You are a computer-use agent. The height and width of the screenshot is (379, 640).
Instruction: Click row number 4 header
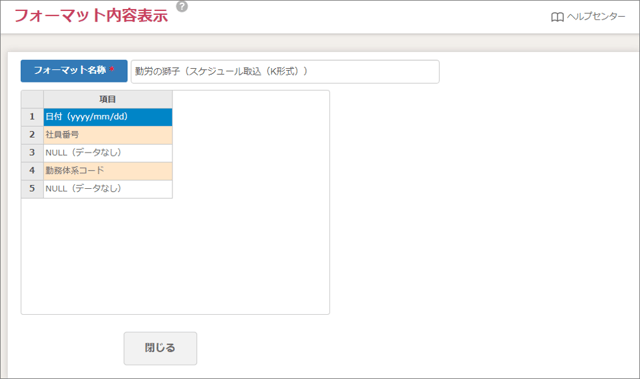32,171
